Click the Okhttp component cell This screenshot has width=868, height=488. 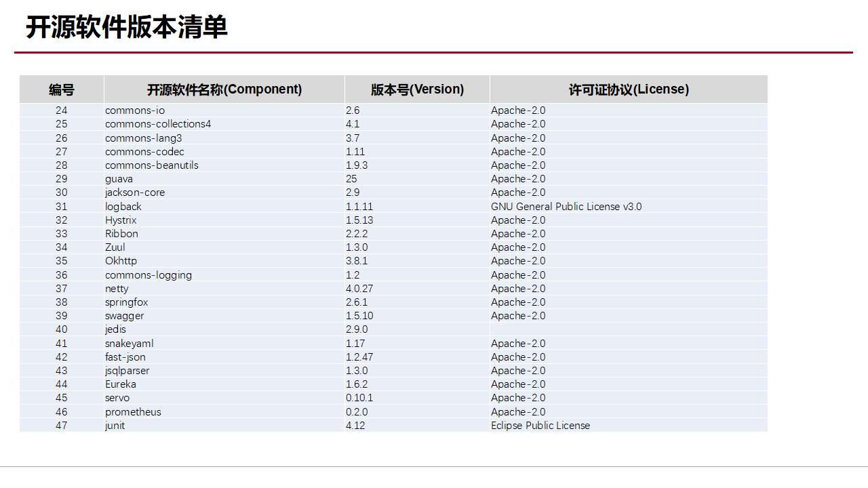[x=224, y=261]
